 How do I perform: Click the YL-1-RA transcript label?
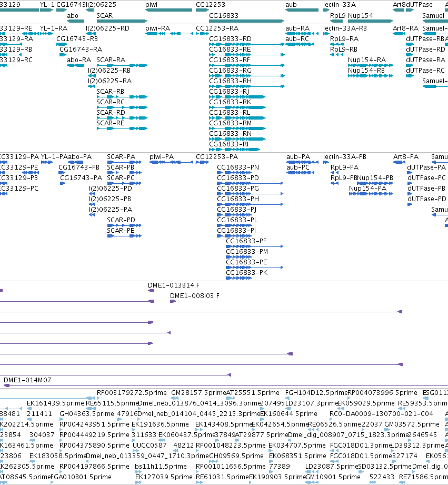(54, 28)
